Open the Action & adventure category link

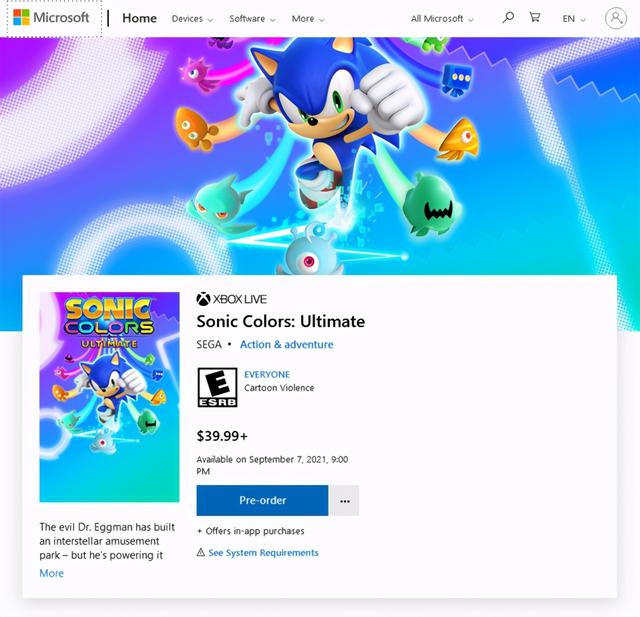coord(286,344)
